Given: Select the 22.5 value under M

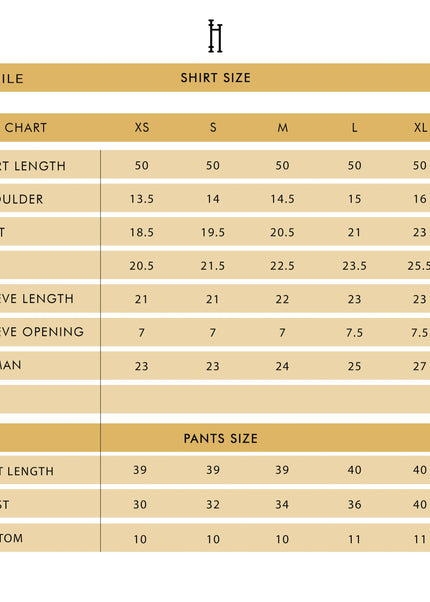Looking at the screenshot, I should pos(282,266).
